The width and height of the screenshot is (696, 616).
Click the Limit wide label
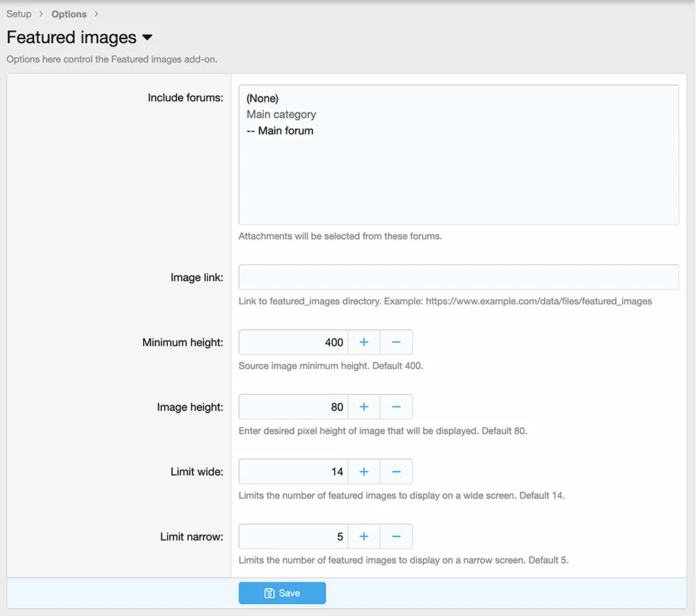point(197,471)
